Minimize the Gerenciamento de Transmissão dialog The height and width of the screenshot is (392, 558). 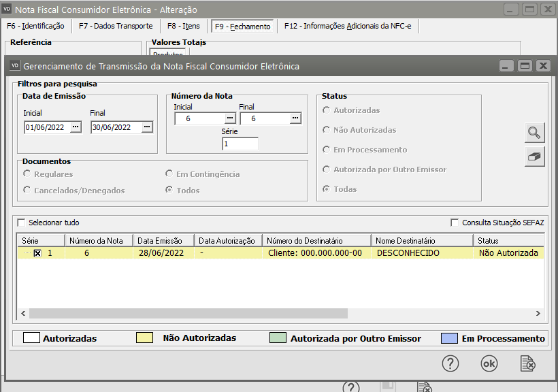[506, 66]
